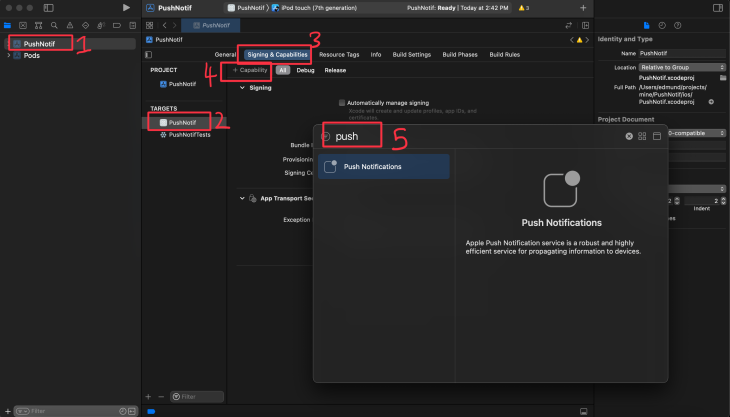Switch to the Build Settings tab
Screen dimensions: 730x417
410,54
